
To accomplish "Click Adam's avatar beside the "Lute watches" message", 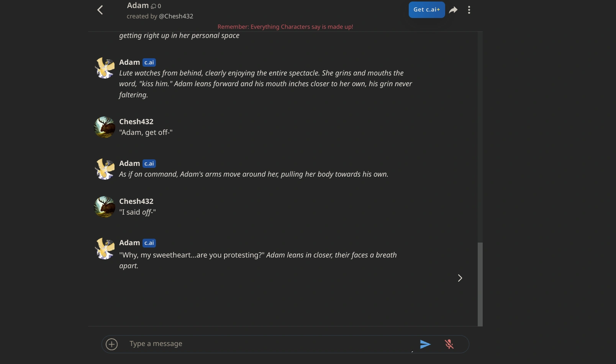I will [x=105, y=68].
